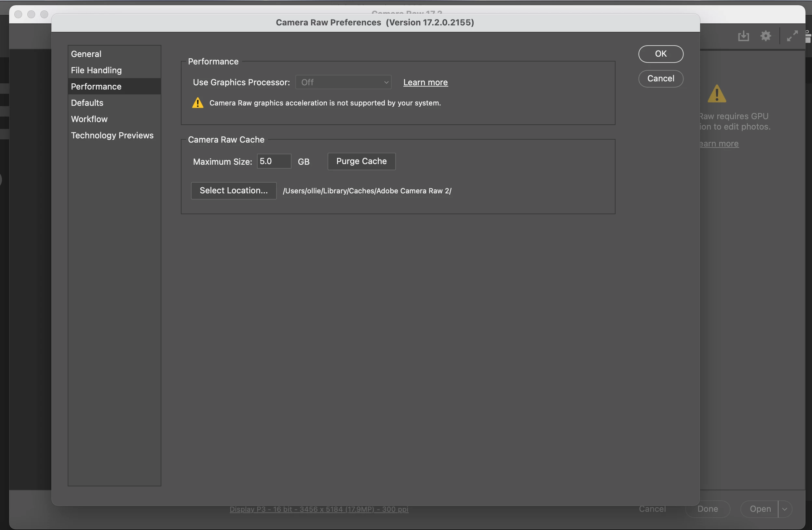Go to Workflow preferences
The image size is (812, 530).
tap(89, 119)
